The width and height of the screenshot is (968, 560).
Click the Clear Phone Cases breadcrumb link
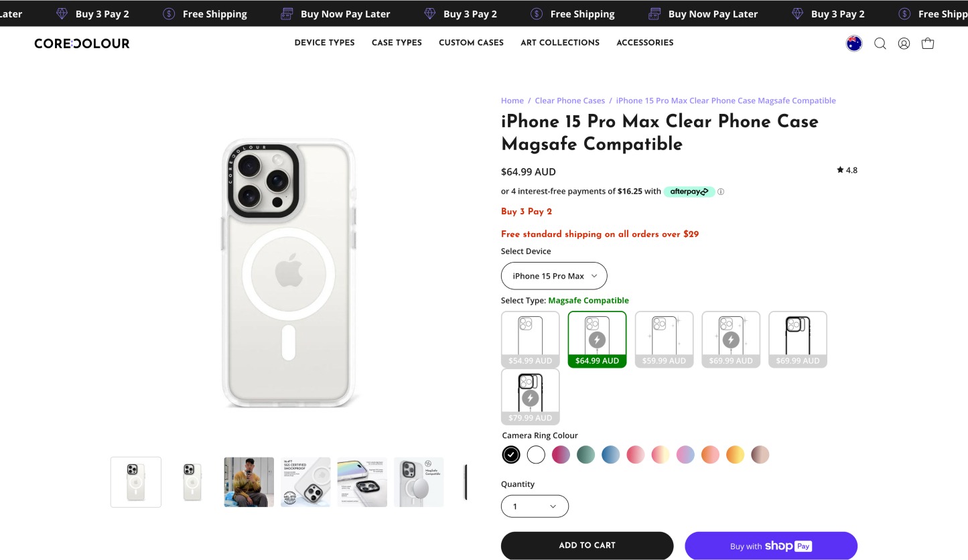(569, 100)
